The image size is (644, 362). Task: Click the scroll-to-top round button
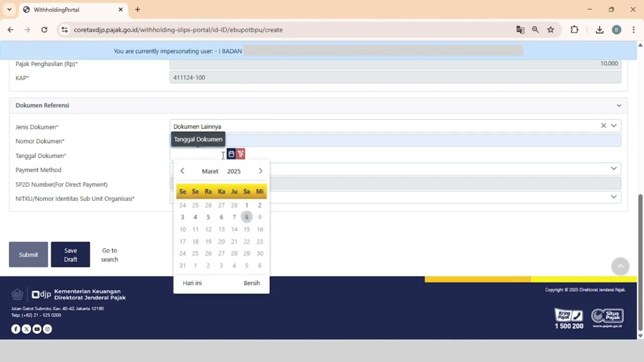[620, 266]
